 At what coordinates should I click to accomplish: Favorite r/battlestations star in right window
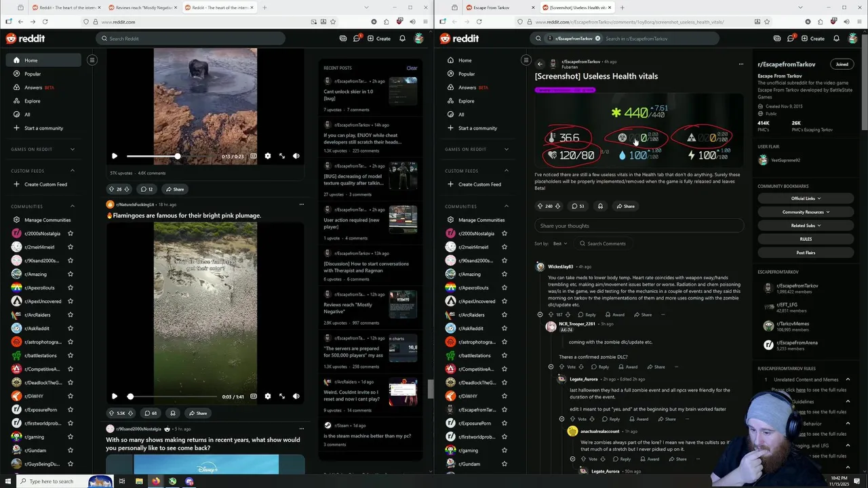tap(505, 355)
